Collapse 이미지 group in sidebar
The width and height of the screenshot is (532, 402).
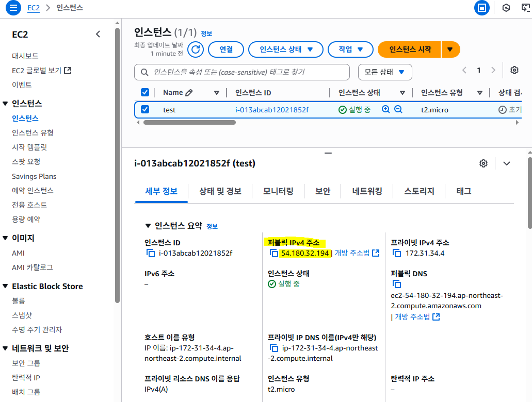pyautogui.click(x=5, y=238)
